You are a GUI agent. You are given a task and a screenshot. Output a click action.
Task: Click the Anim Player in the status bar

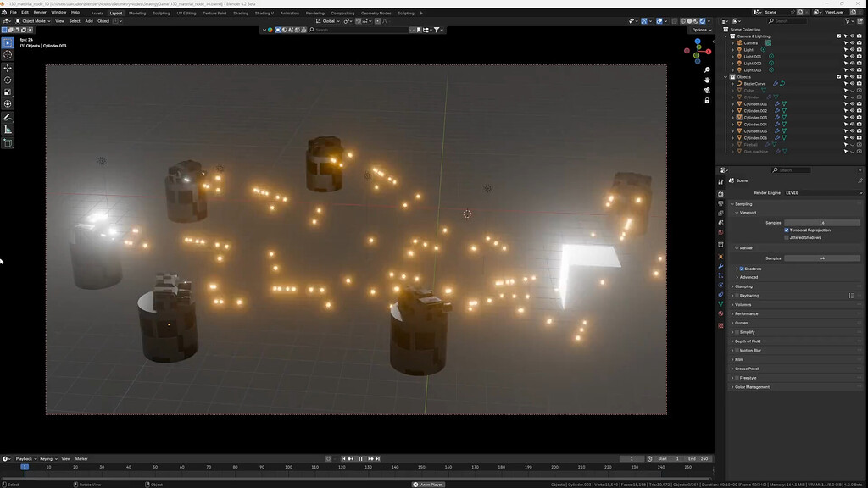click(426, 485)
